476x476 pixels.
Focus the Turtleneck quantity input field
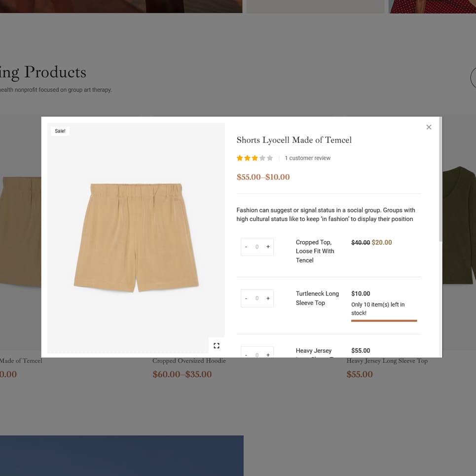(257, 298)
